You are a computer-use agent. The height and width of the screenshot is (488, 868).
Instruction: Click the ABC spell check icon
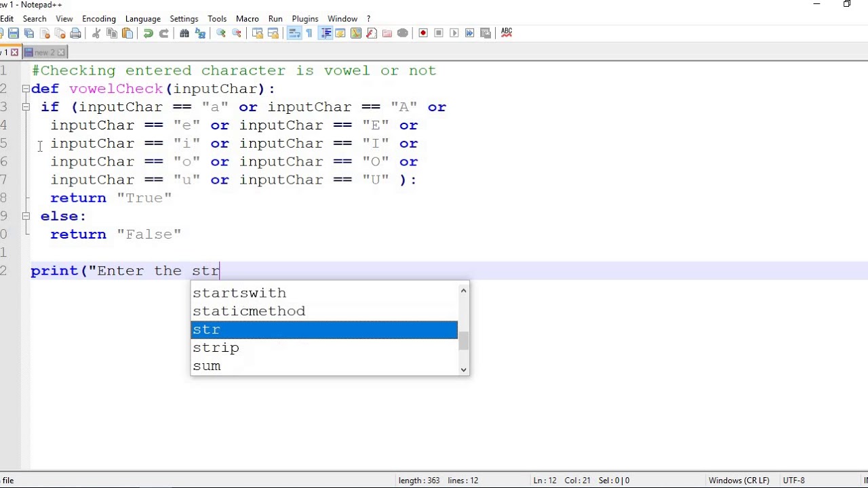pyautogui.click(x=507, y=33)
